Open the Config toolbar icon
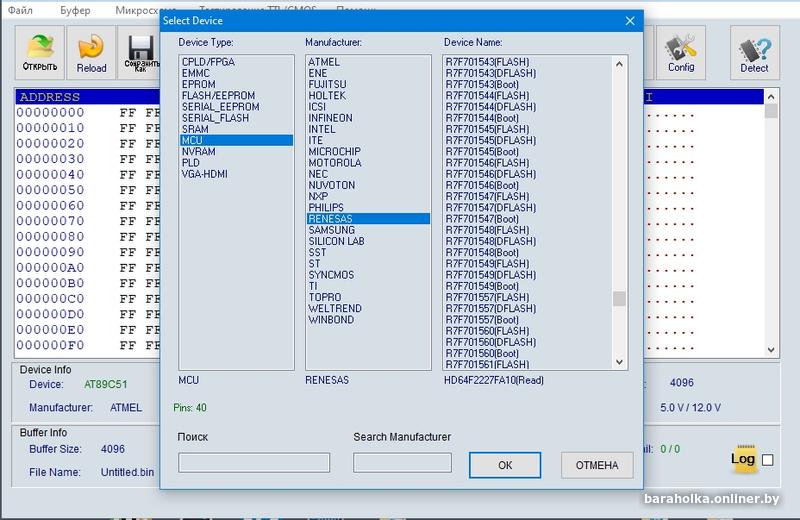 click(x=681, y=53)
